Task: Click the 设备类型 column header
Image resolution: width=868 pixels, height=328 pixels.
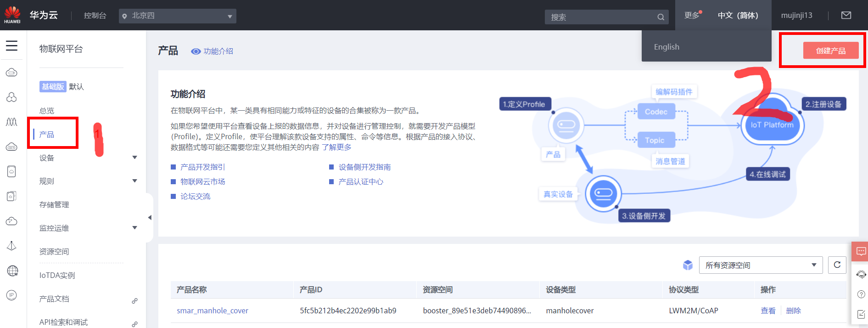Action: [560, 290]
